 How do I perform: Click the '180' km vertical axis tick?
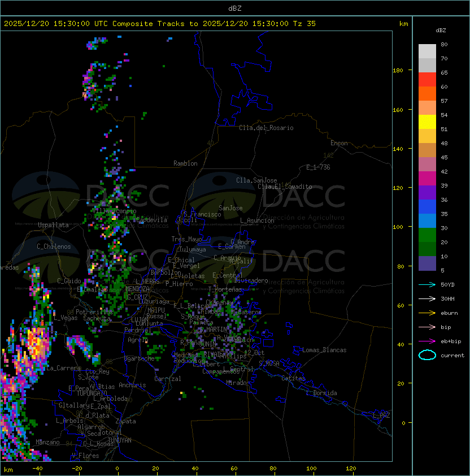398,71
